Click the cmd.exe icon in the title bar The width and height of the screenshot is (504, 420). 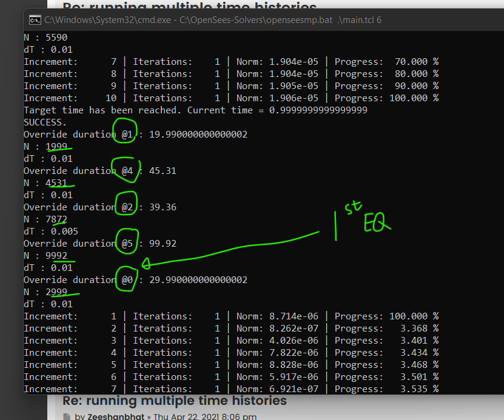pos(35,20)
